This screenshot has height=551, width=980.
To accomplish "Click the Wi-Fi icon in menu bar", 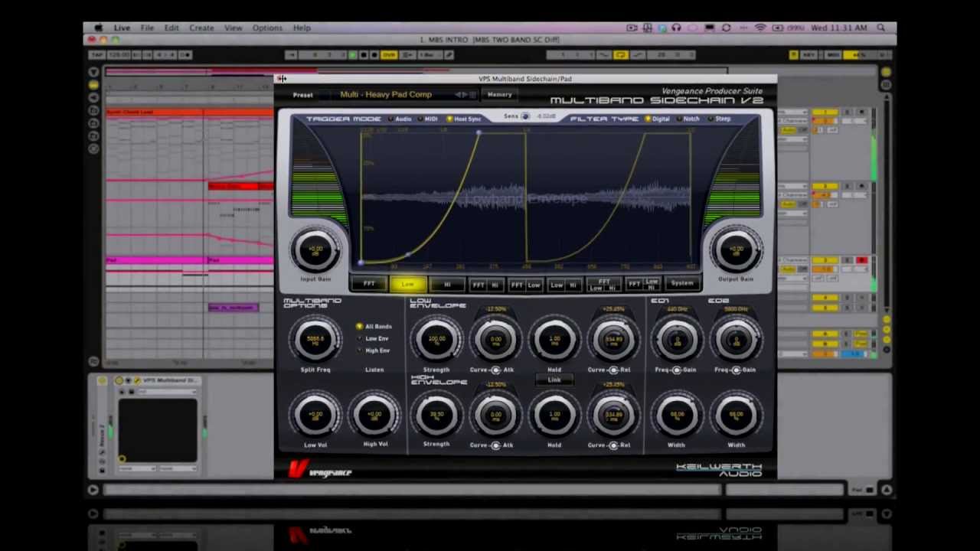I will pos(760,28).
